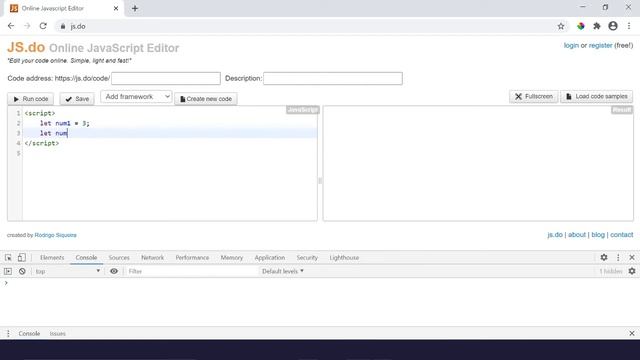Open console settings gear
This screenshot has height=360, width=640.
[632, 271]
